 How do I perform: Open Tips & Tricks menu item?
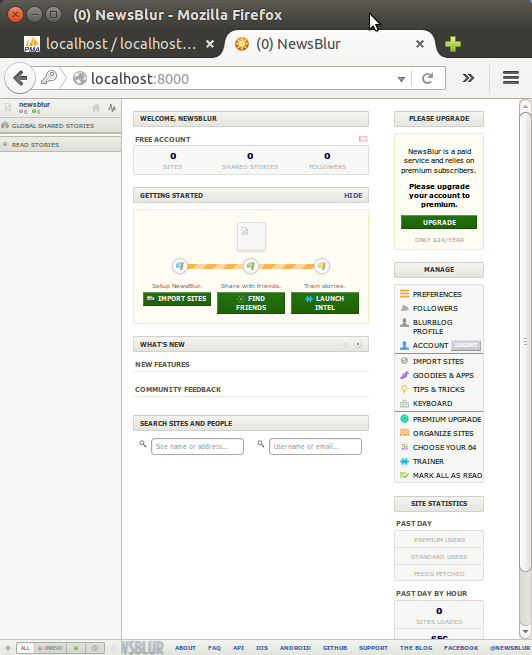tap(438, 389)
